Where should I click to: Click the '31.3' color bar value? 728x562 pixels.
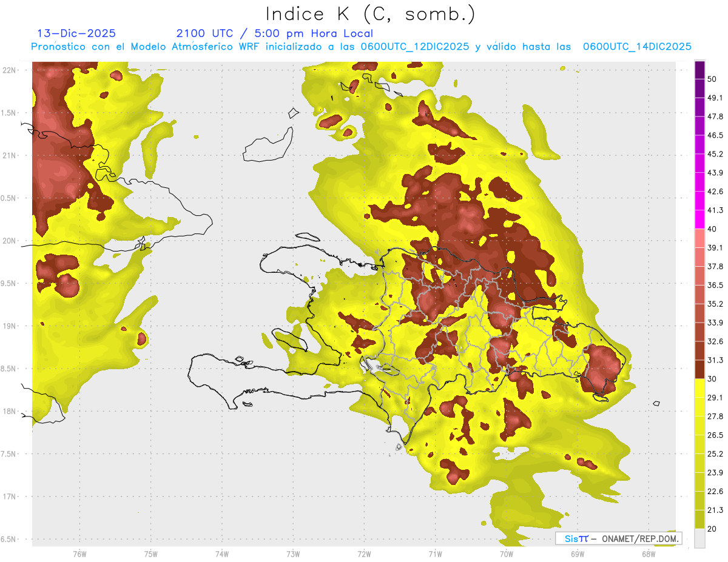coord(715,360)
